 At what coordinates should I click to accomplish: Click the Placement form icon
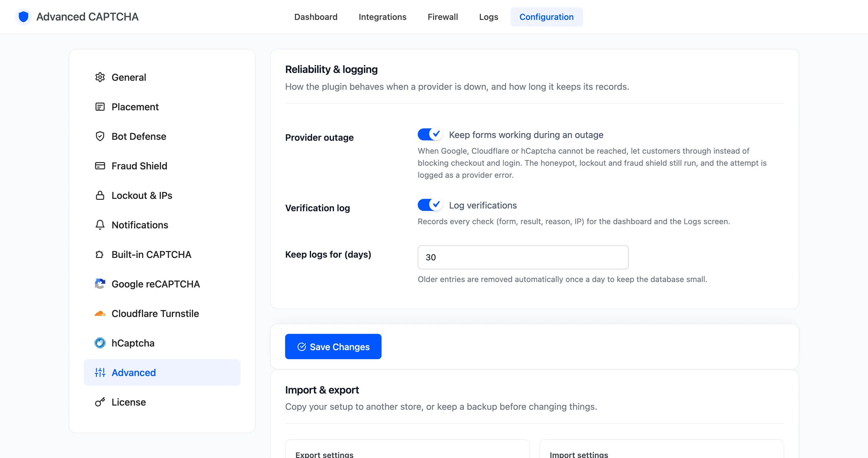tap(100, 107)
